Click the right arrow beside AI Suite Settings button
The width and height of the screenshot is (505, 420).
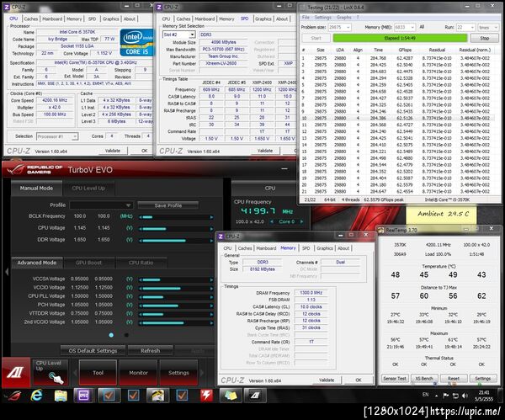click(x=202, y=373)
